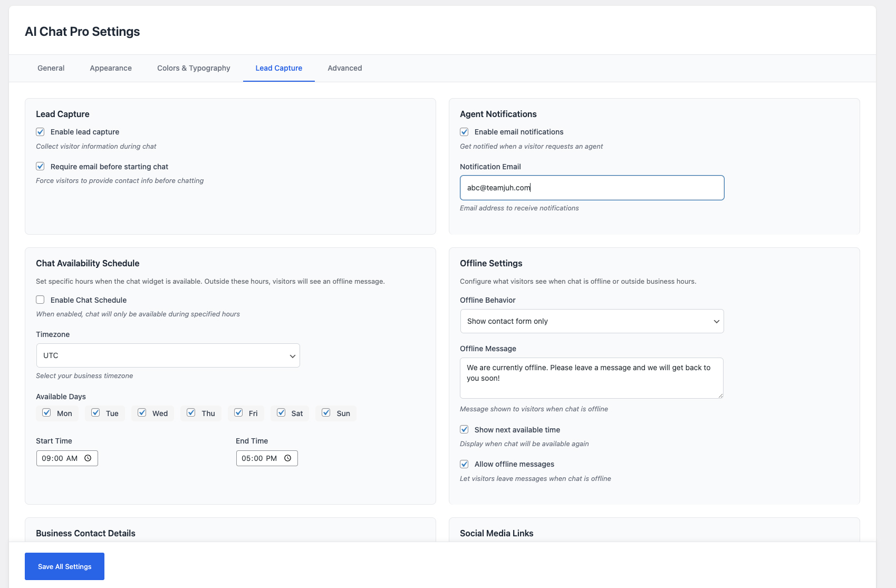Click inside the Offline Message textarea
Screen dimensions: 896x588
click(591, 378)
